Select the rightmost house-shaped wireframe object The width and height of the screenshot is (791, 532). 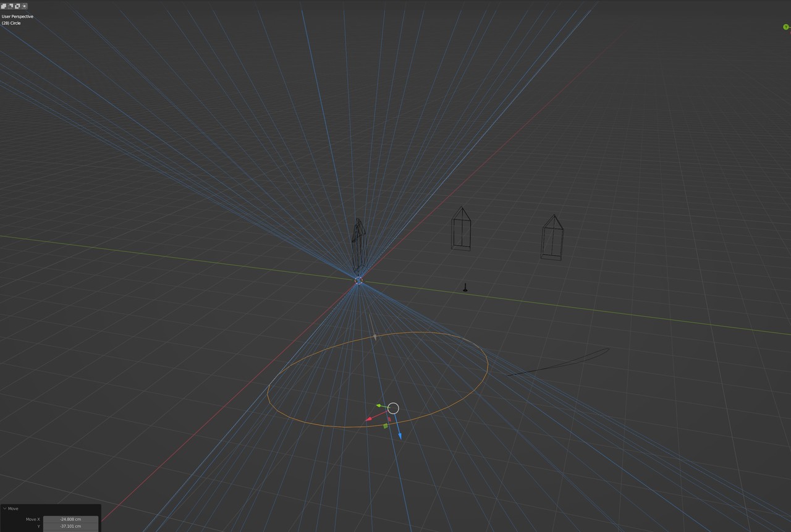pyautogui.click(x=552, y=237)
